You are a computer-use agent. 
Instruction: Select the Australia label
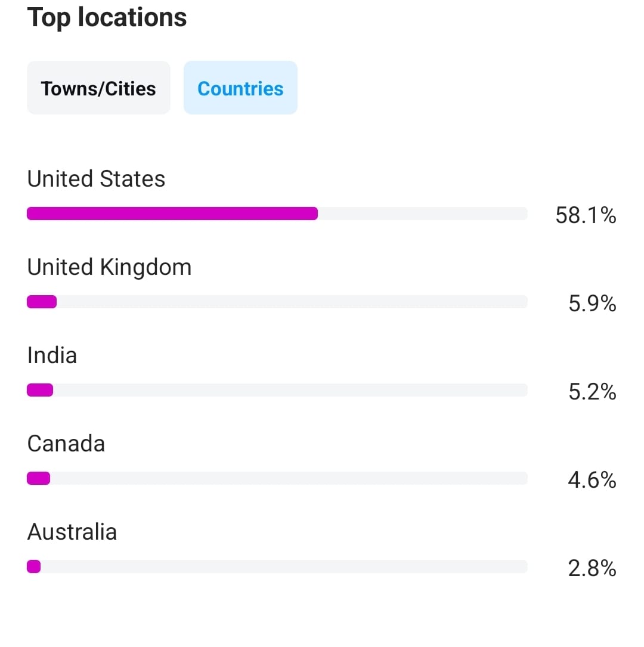pos(72,531)
